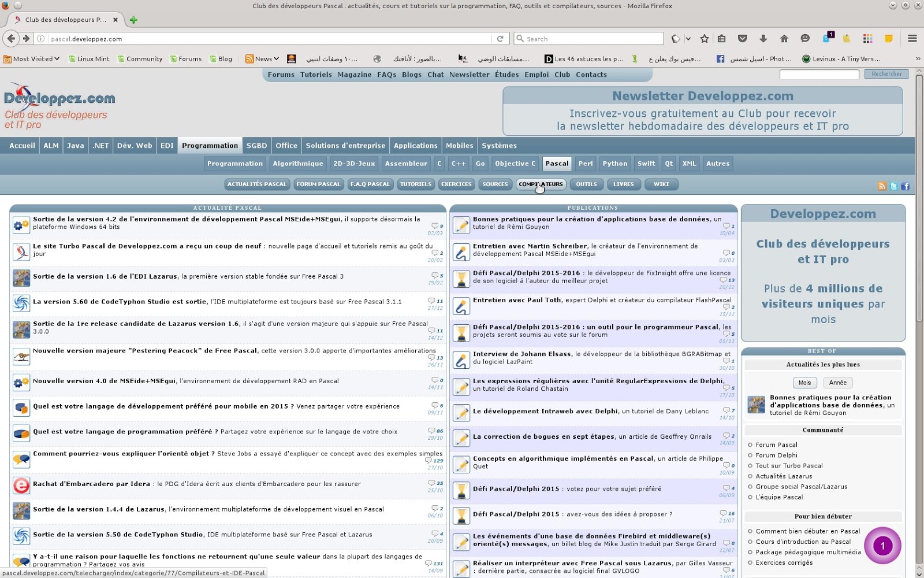Click trophy icon beside Défi Pascal/Delphi 2015-2016 licence

[x=461, y=279]
